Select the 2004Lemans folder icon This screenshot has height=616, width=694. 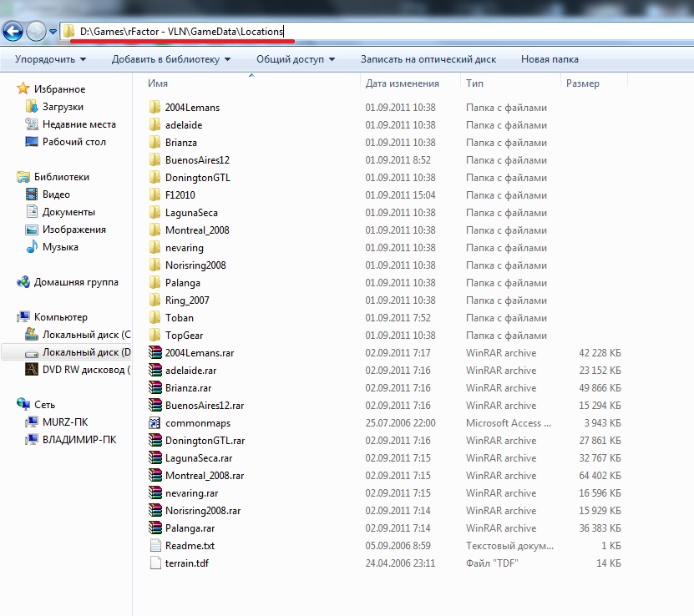pyautogui.click(x=155, y=108)
